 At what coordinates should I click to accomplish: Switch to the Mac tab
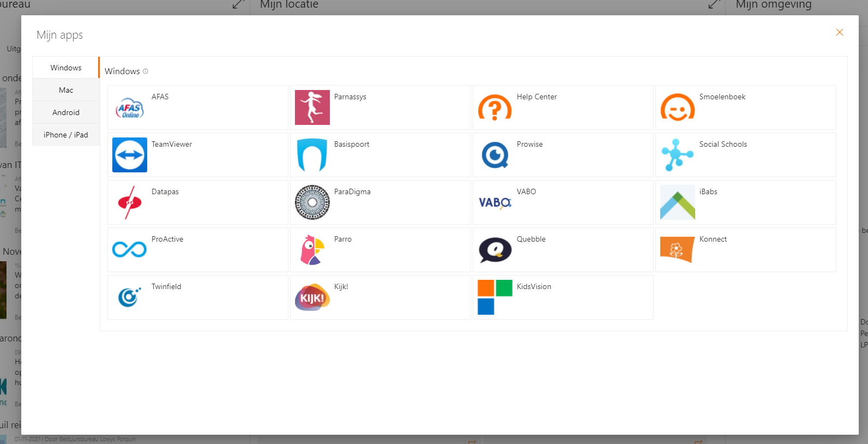[66, 90]
